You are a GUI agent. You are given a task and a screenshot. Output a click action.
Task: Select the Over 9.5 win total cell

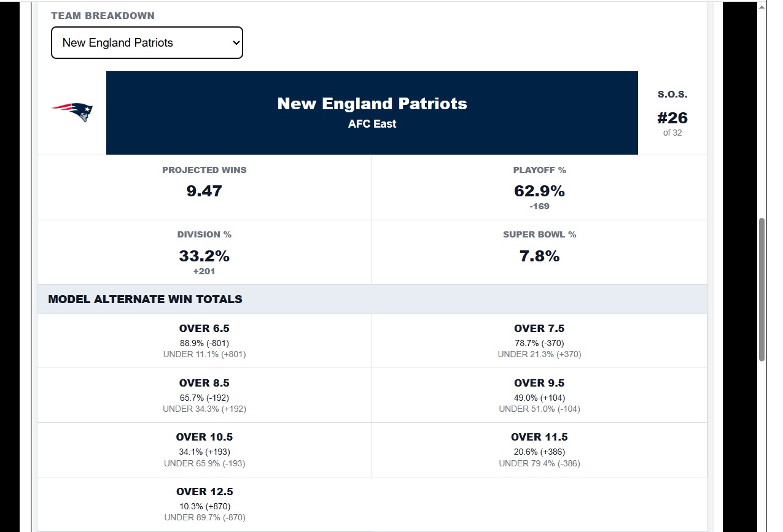(540, 395)
